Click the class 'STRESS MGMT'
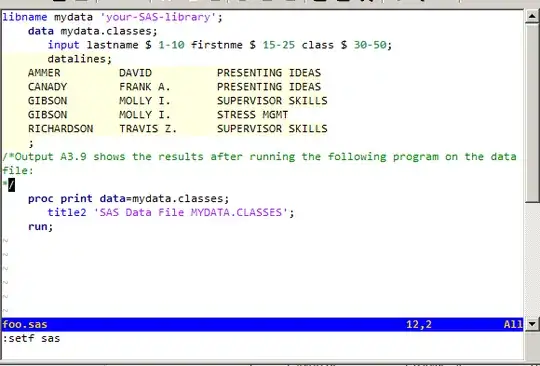540x366 pixels. click(252, 115)
